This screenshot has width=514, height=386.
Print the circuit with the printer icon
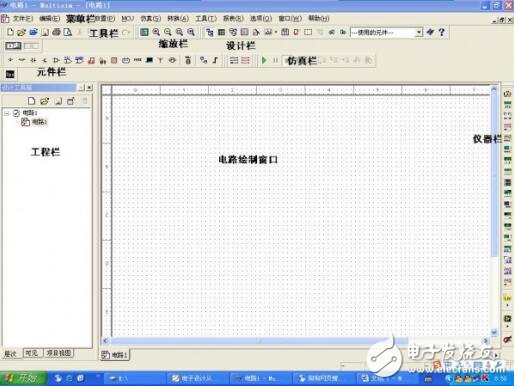[x=57, y=32]
